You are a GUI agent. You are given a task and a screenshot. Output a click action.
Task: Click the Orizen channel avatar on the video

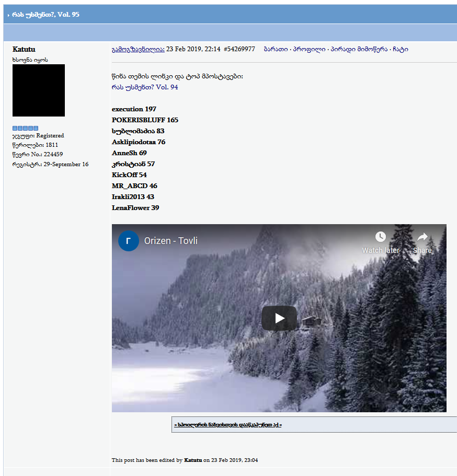point(128,241)
